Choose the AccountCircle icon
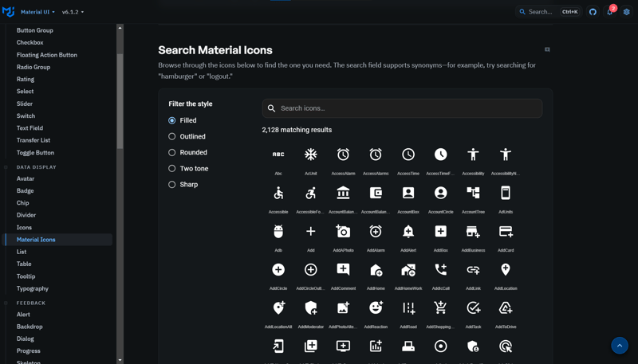This screenshot has width=638, height=364. click(x=441, y=193)
